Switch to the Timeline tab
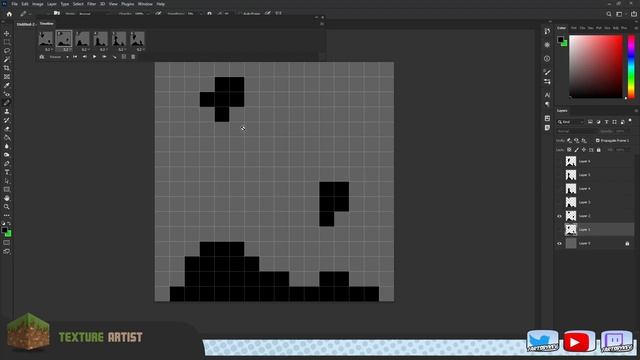 (x=47, y=24)
